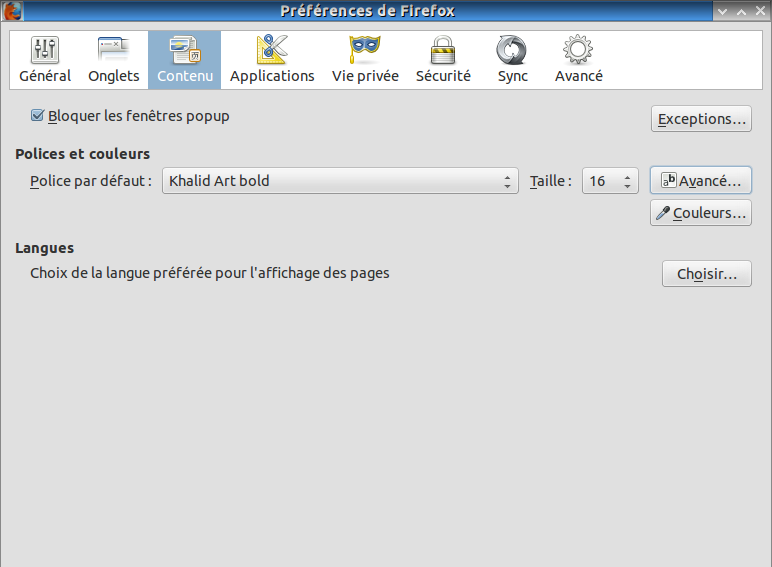The width and height of the screenshot is (772, 567).
Task: Open the Applications scissors icon
Action: pyautogui.click(x=272, y=49)
